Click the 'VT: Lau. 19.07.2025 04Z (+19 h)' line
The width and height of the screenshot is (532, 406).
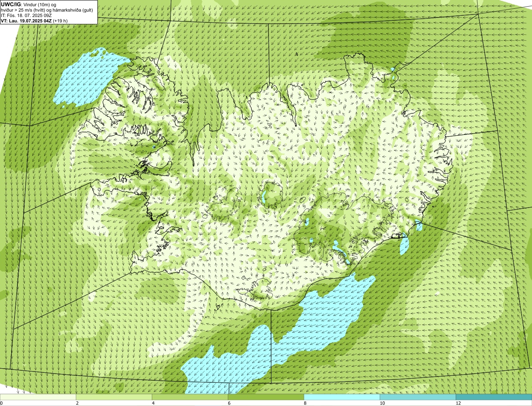tap(34, 20)
